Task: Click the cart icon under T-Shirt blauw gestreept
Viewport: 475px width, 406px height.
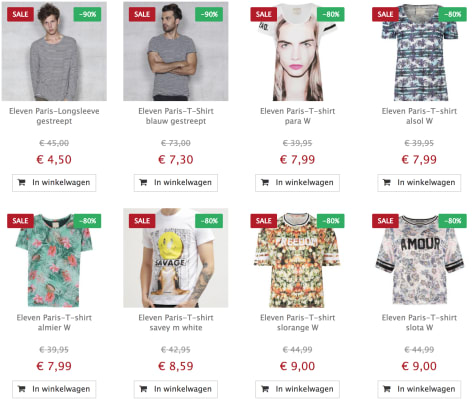Action: (x=143, y=182)
